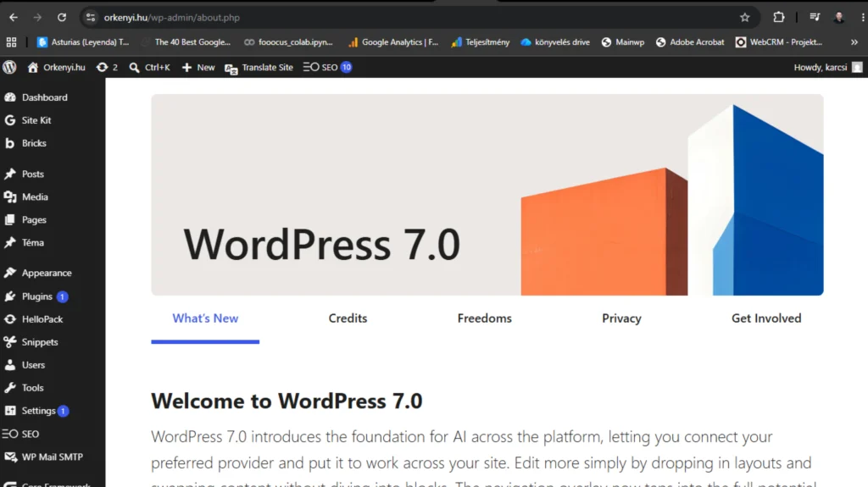Open Mainwp bookmark
The width and height of the screenshot is (868, 487).
(x=623, y=42)
